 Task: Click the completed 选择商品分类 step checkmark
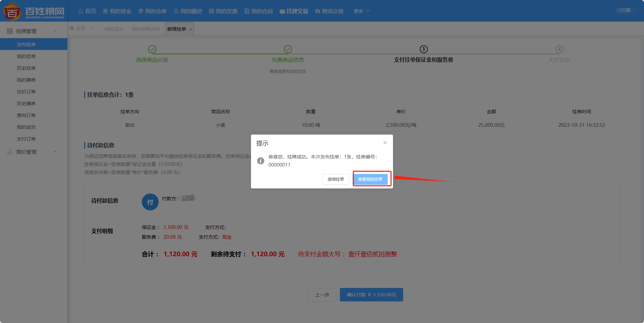point(152,49)
